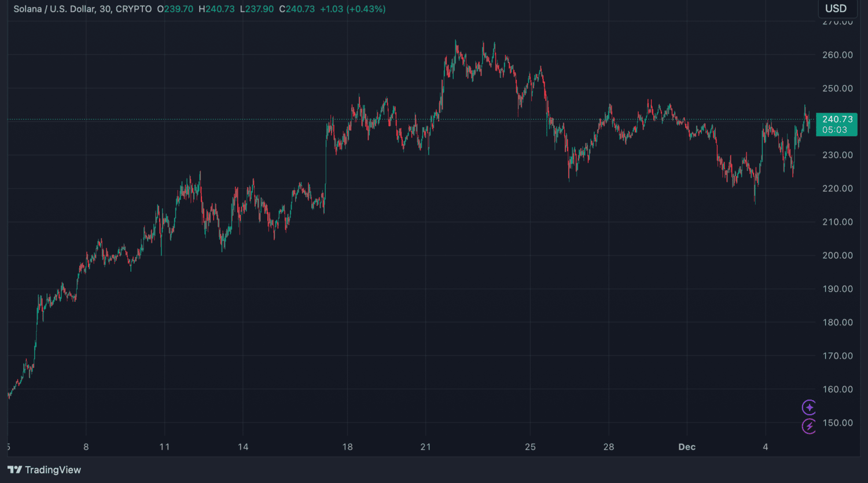This screenshot has height=483, width=868.
Task: Click the TradingView logo icon
Action: pos(15,470)
